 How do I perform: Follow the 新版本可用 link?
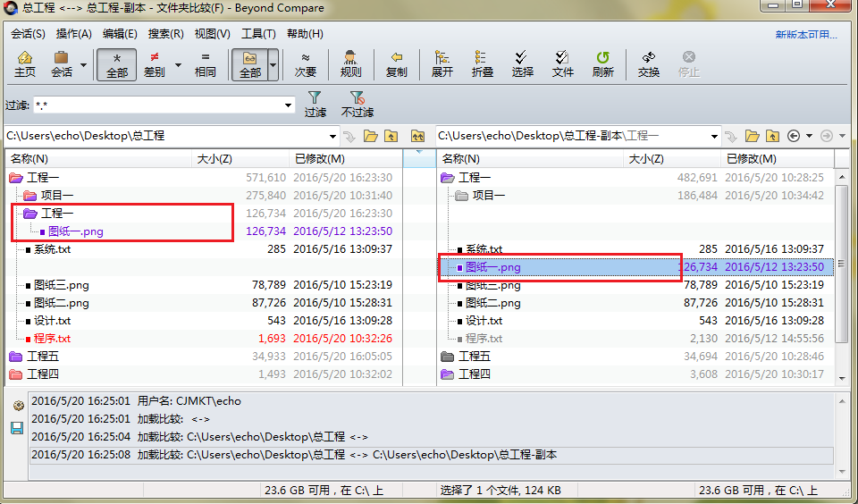coord(806,35)
